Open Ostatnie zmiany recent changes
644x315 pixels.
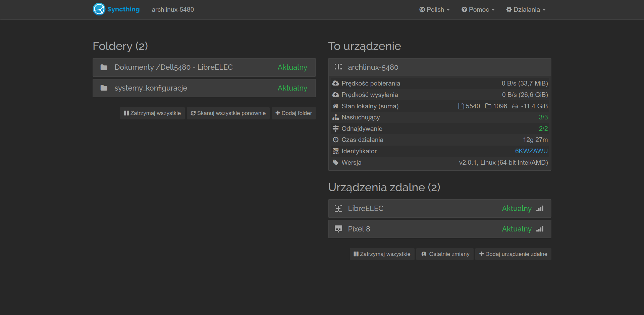tap(445, 254)
